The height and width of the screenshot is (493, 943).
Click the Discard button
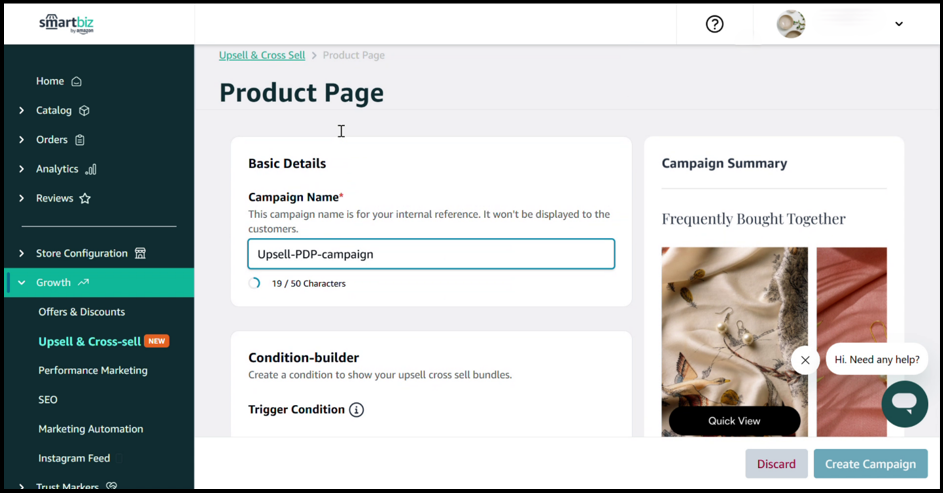(x=776, y=464)
